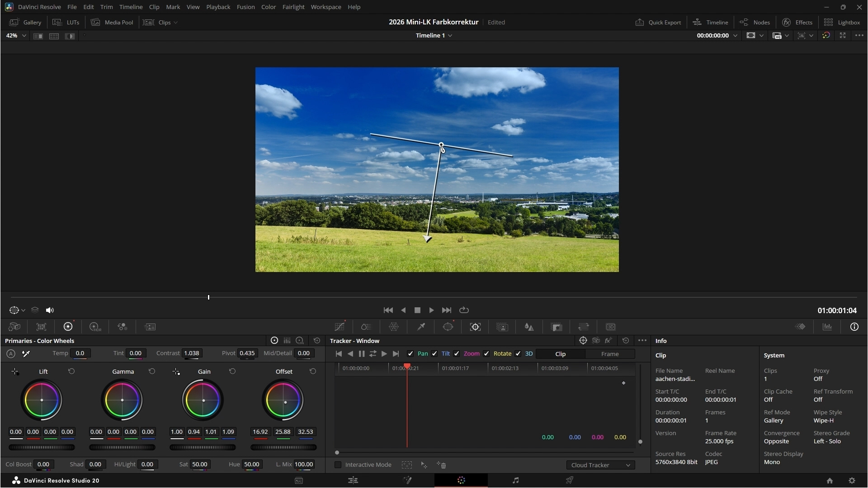Open the Curves palette icon
This screenshot has width=868, height=488.
click(x=340, y=327)
